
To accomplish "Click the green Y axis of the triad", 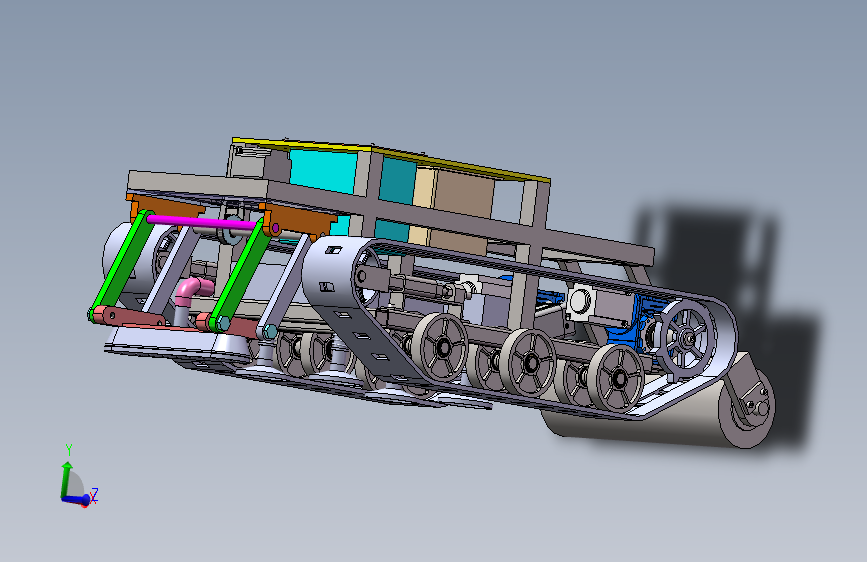I will pos(66,478).
